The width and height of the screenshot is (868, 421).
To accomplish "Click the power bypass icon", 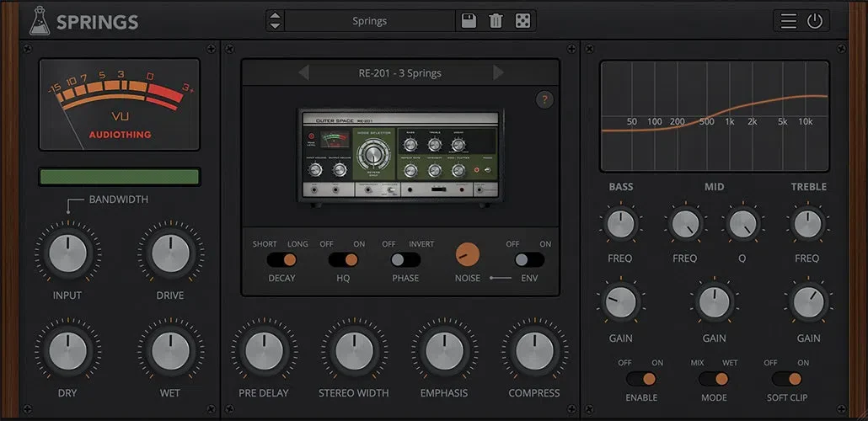I will [x=815, y=21].
